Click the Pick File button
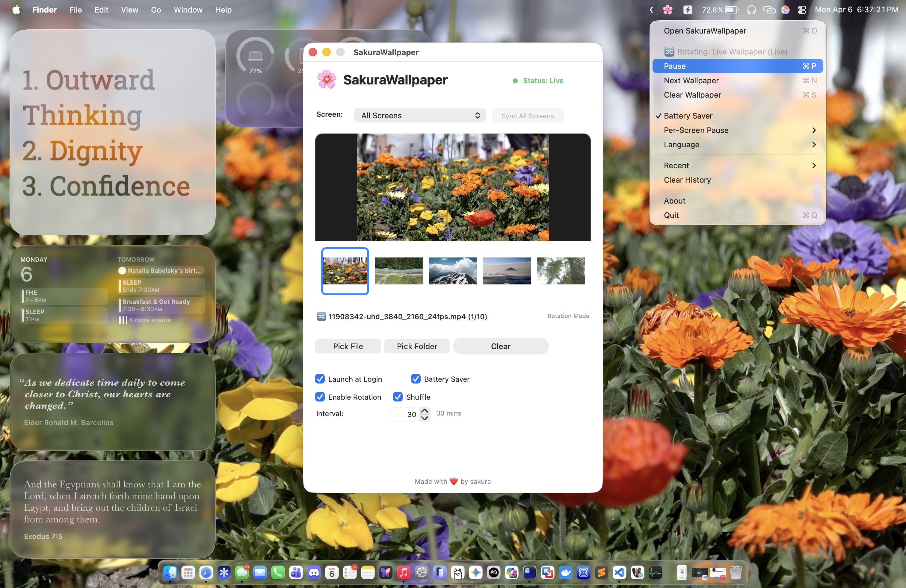Image resolution: width=906 pixels, height=588 pixels. (348, 346)
